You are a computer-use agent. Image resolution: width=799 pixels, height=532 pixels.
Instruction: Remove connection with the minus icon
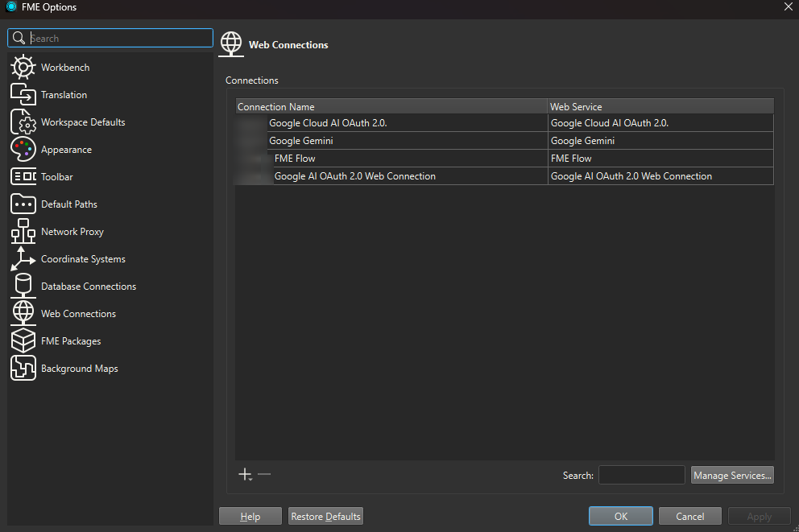pos(264,474)
